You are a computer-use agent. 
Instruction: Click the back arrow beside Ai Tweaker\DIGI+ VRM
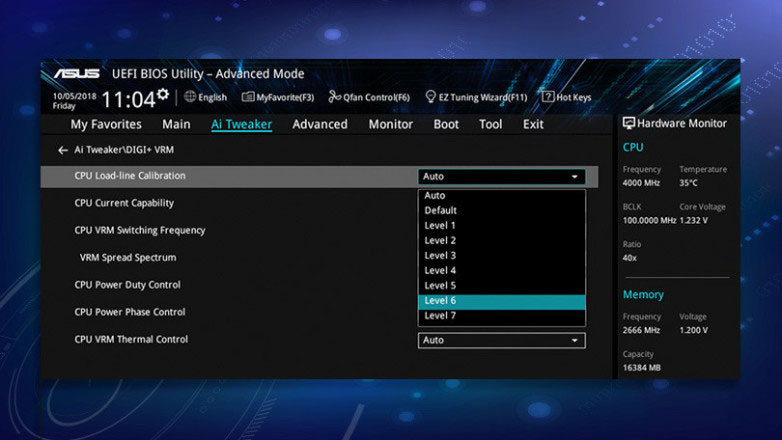pos(63,150)
